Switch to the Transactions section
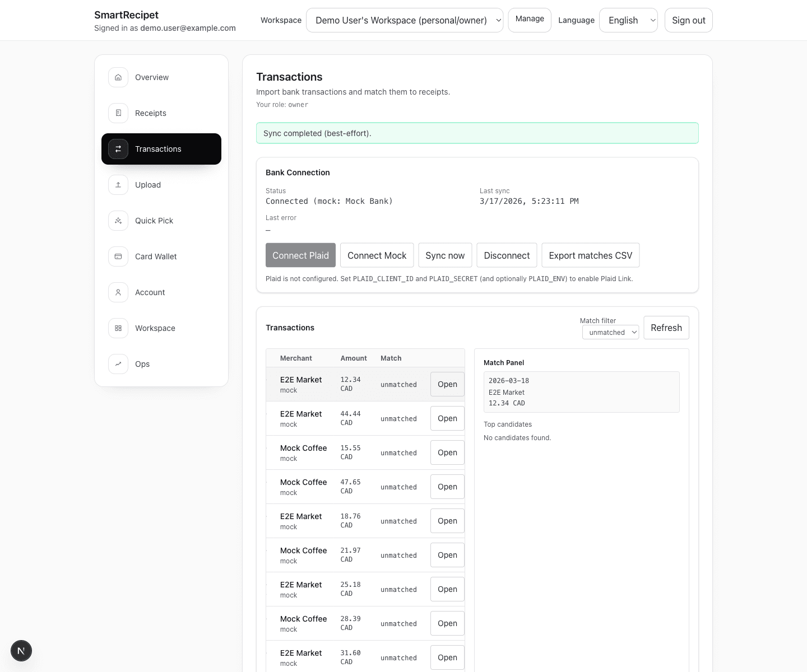Screen dimensions: 807x672 158,149
